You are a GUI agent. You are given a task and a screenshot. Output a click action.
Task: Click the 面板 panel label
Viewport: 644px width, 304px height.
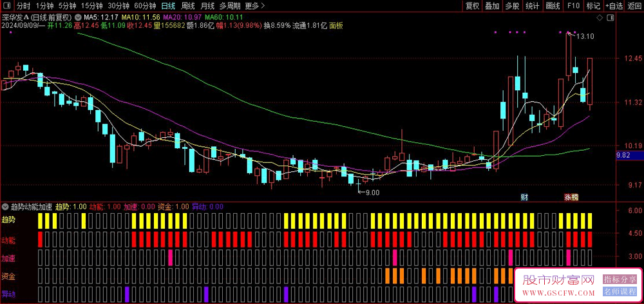(x=336, y=26)
